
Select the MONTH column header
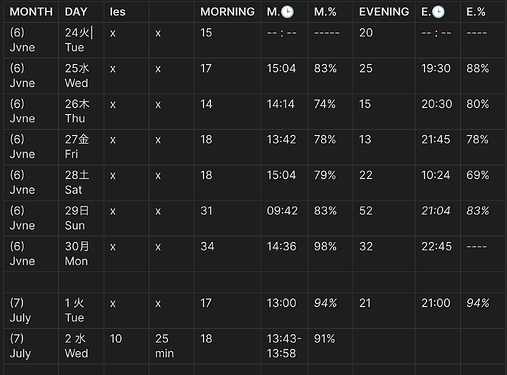click(x=31, y=12)
